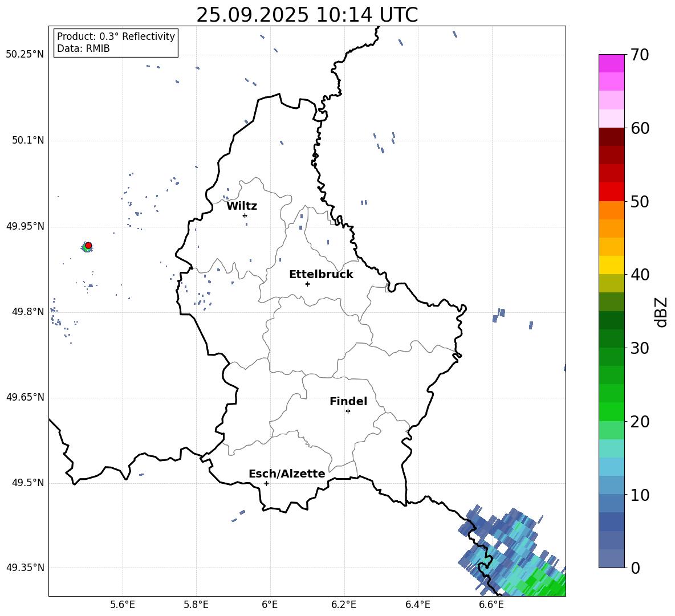
Task: Click the cross marker below Findel
Action: pos(348,411)
